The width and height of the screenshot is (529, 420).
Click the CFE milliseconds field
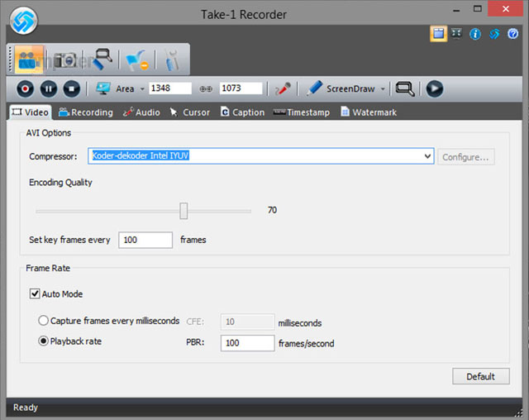tap(247, 322)
